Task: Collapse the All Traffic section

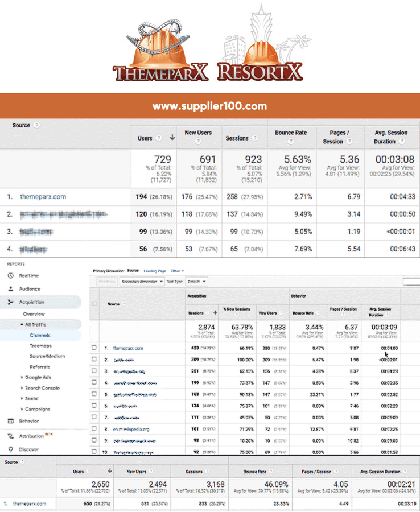Action: 22,325
